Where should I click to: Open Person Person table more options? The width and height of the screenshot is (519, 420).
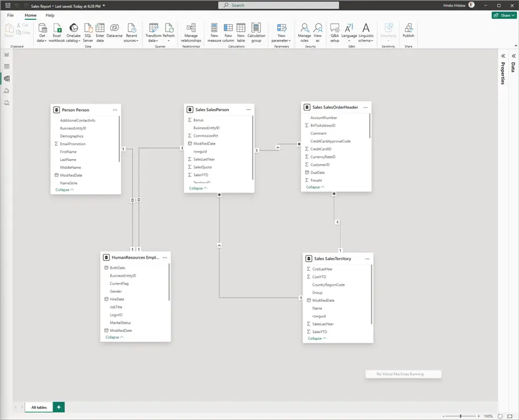(x=115, y=110)
